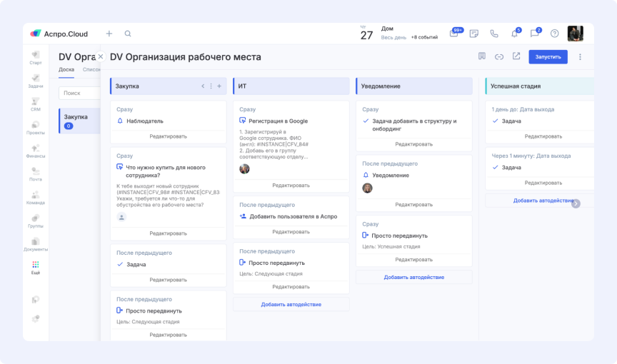Viewport: 617px width, 364px height.
Task: Edit the Уведомление action card
Action: (413, 205)
